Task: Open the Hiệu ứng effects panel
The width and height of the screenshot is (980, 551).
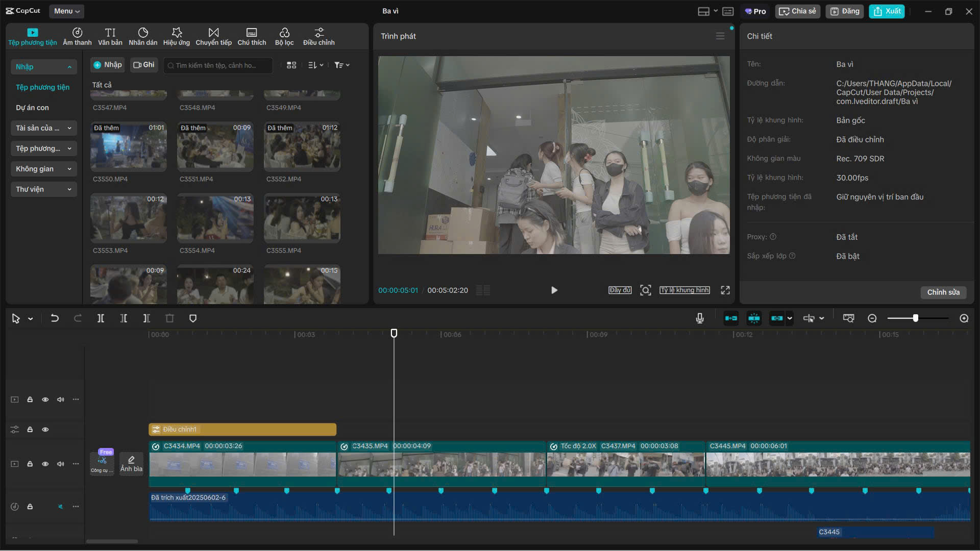Action: pos(177,36)
